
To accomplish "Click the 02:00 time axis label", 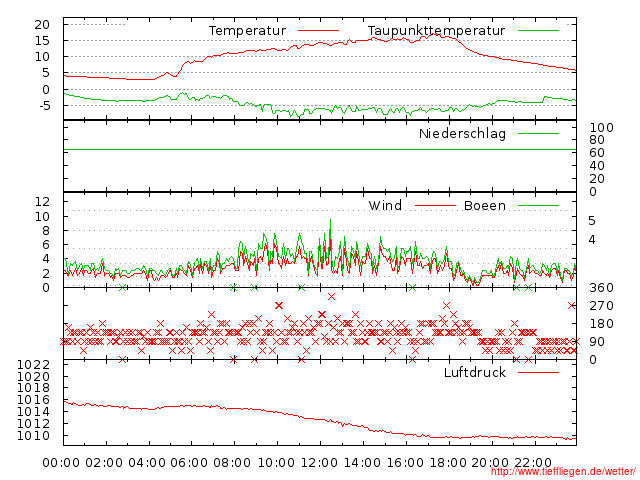I will point(104,463).
